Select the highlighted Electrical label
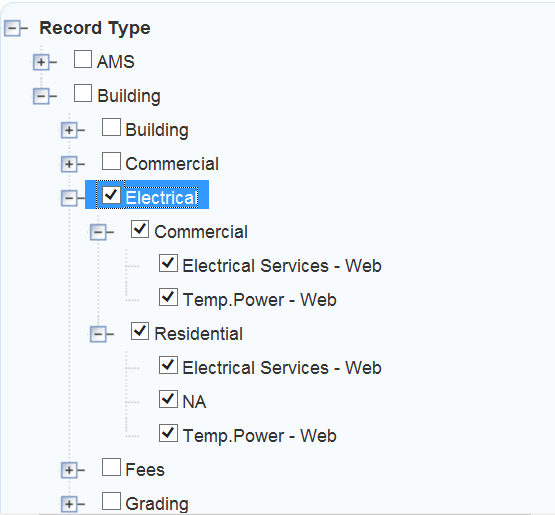 click(161, 198)
